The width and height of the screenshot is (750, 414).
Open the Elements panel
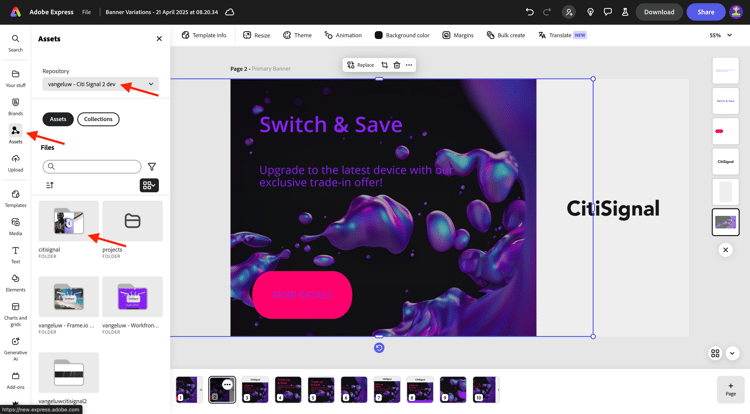click(15, 283)
